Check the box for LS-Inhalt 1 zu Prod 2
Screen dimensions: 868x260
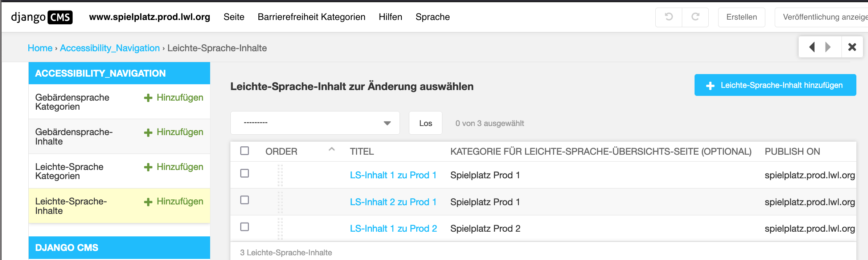[245, 227]
